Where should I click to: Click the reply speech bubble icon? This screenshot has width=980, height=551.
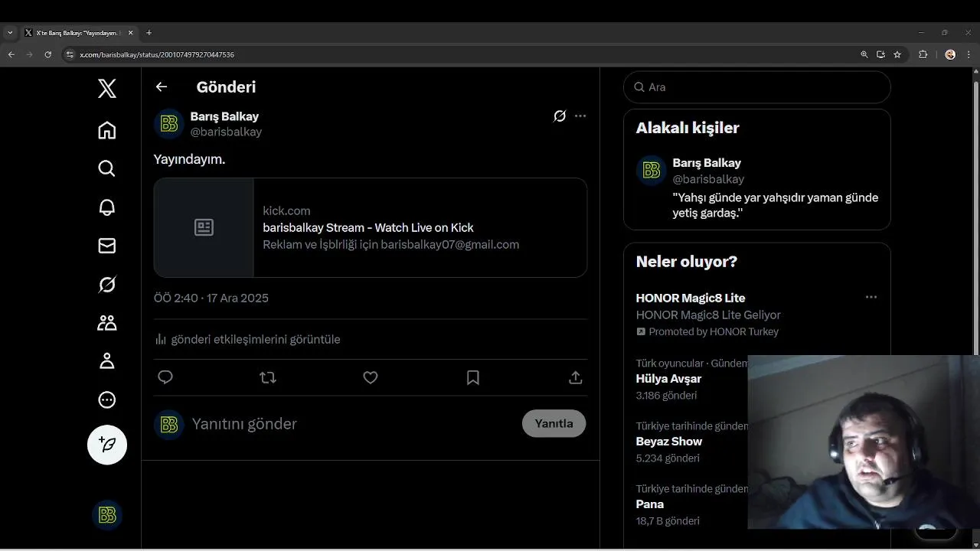point(165,377)
